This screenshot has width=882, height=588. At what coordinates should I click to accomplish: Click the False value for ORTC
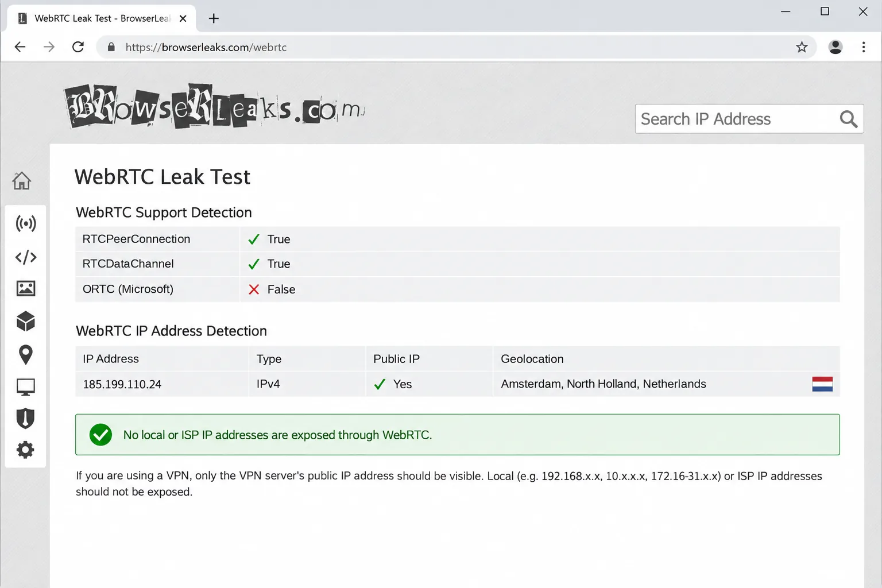pyautogui.click(x=281, y=289)
